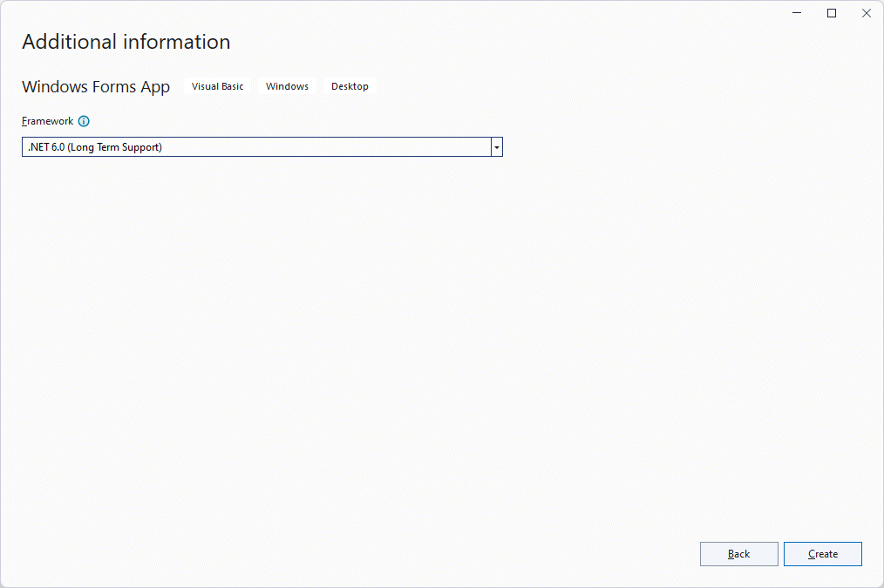Maximize the dialog window
The width and height of the screenshot is (884, 588).
[832, 13]
